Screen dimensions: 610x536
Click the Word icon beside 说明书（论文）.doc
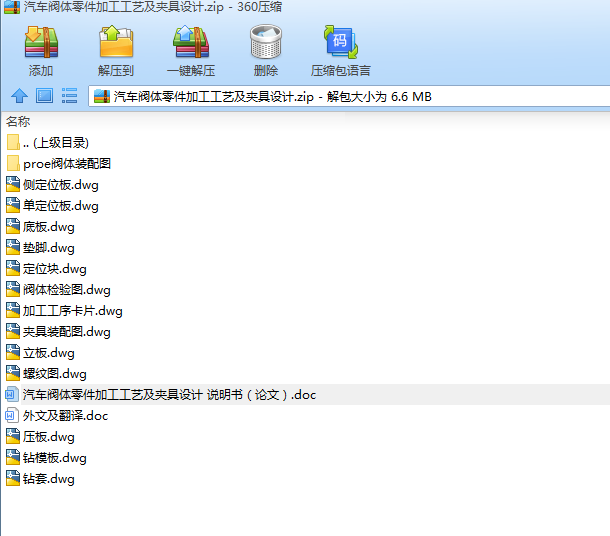[x=11, y=394]
